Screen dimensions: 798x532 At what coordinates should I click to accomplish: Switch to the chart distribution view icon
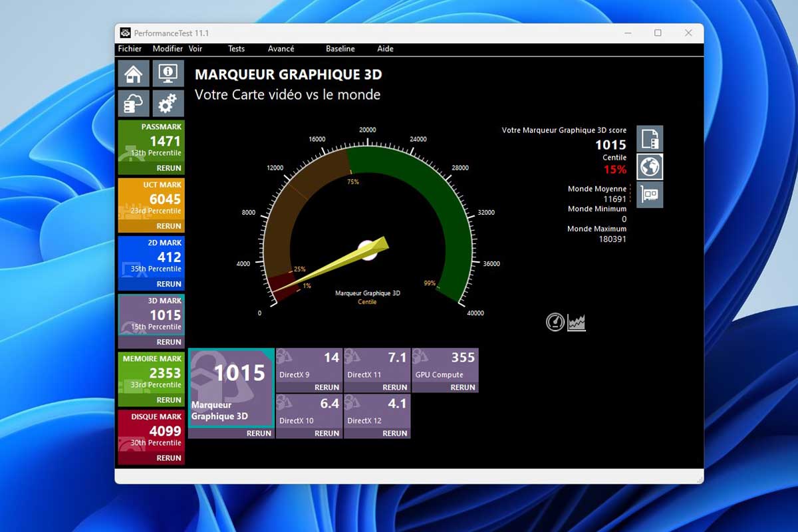click(x=577, y=323)
